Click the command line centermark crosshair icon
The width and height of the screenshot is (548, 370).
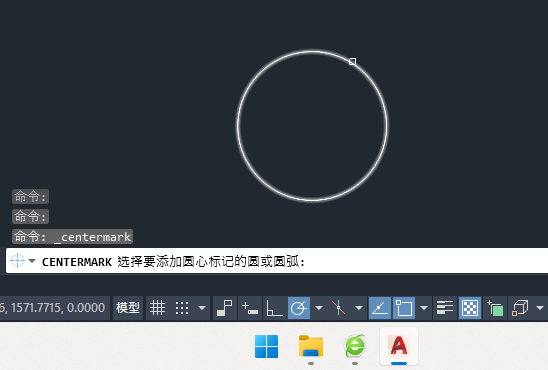(17, 261)
